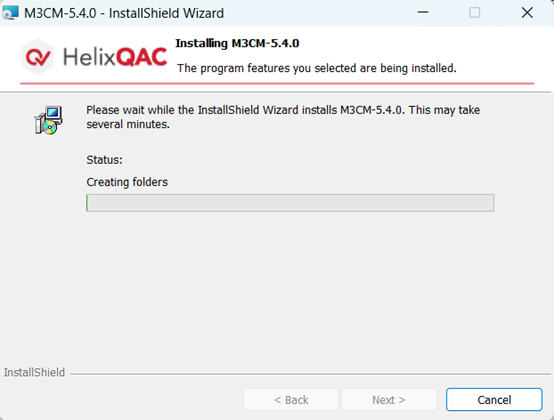Click the HelixQAC brand wordmark
554x420 pixels.
coord(115,57)
